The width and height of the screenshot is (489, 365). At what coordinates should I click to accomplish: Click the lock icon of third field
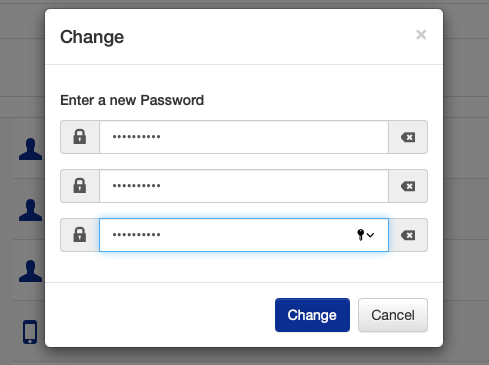pyautogui.click(x=80, y=235)
